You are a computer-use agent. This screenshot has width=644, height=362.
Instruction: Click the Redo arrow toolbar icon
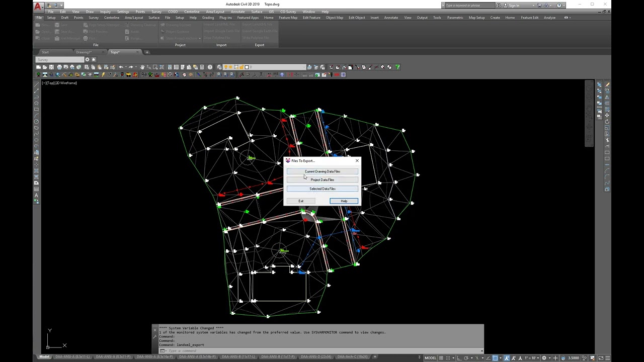click(x=131, y=67)
